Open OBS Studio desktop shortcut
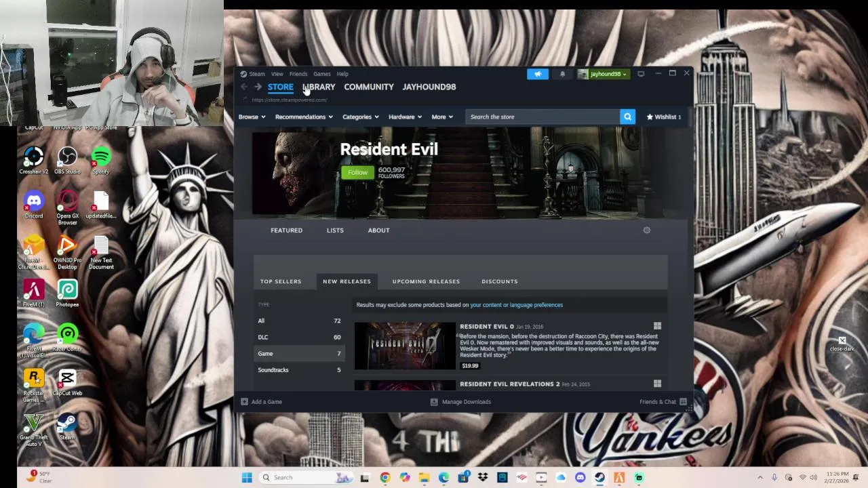The height and width of the screenshot is (488, 868). click(67, 160)
